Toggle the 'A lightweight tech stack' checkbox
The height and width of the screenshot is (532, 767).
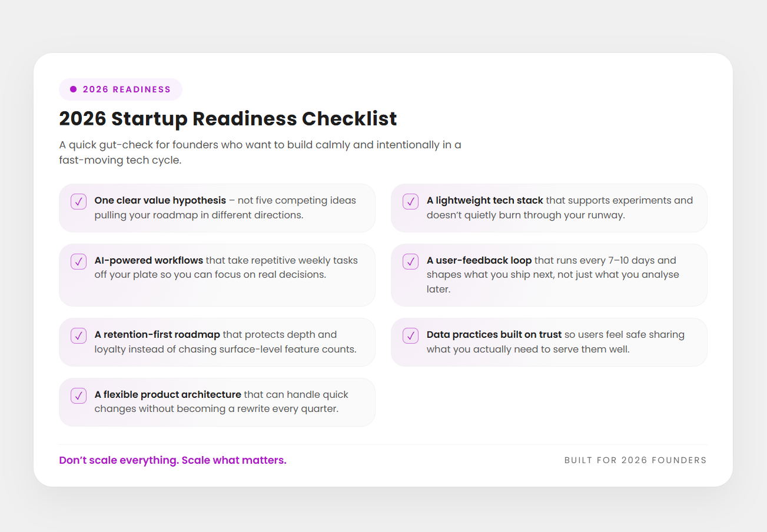(x=411, y=201)
